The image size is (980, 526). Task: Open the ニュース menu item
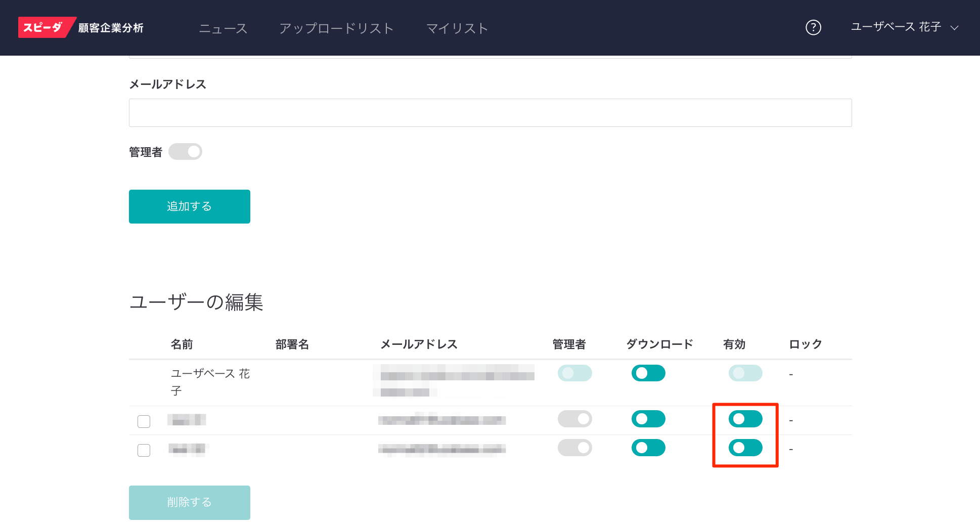click(223, 28)
